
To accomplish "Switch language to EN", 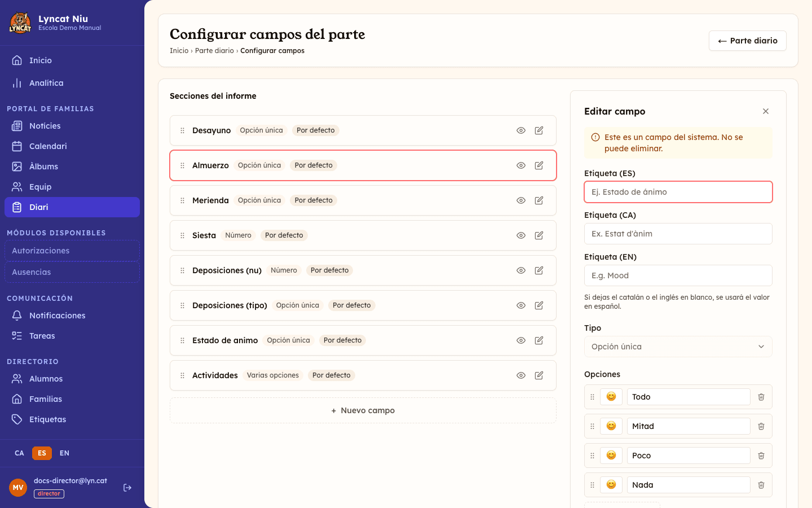I will 65,453.
